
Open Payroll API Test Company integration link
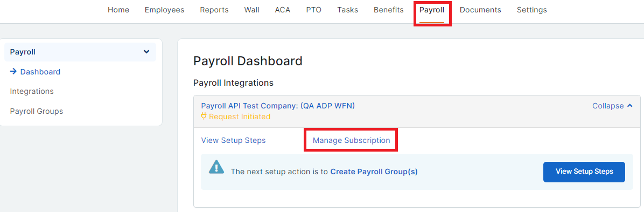click(278, 106)
